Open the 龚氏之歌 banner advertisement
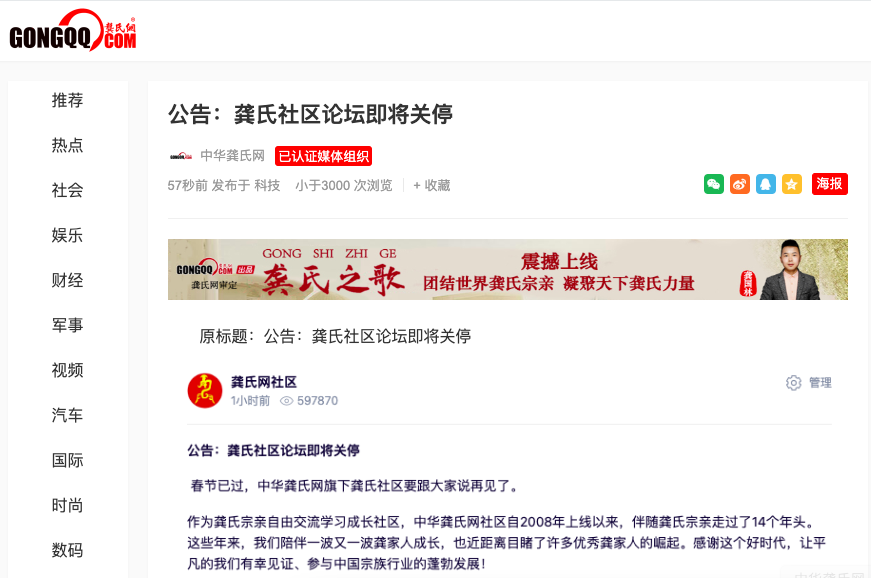This screenshot has height=578, width=871. (x=508, y=270)
